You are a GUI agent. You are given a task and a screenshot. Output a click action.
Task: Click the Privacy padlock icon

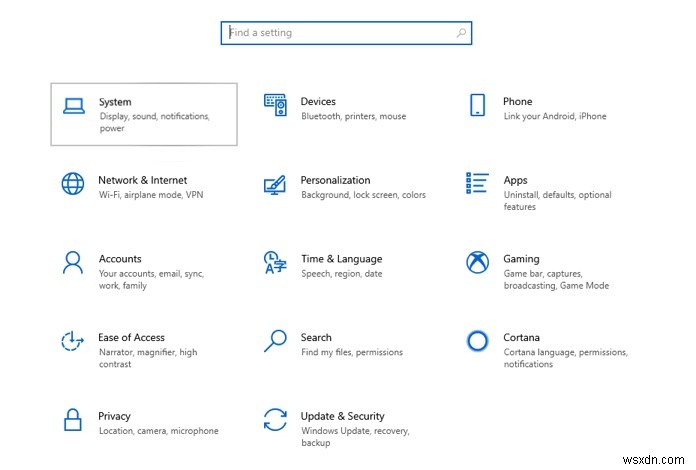[73, 419]
